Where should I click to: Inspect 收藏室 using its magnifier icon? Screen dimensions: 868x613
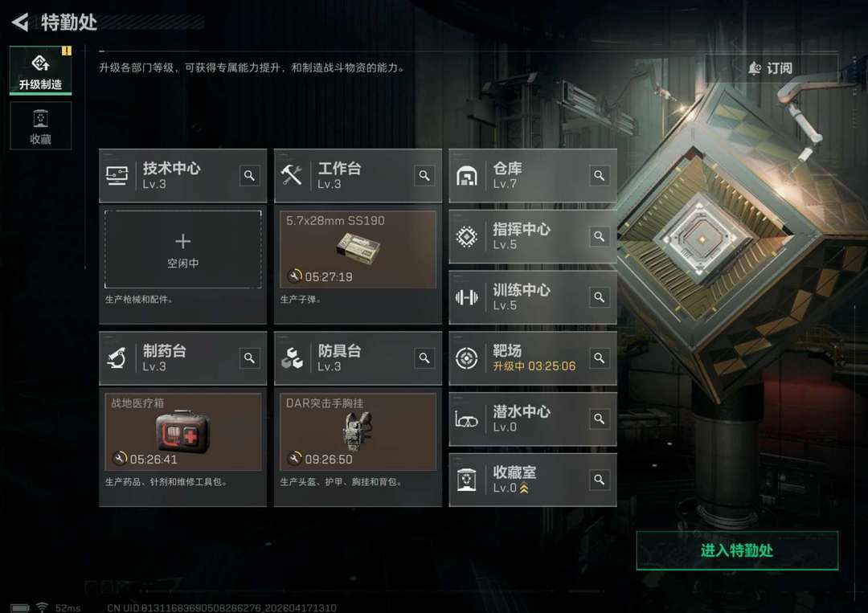[600, 480]
